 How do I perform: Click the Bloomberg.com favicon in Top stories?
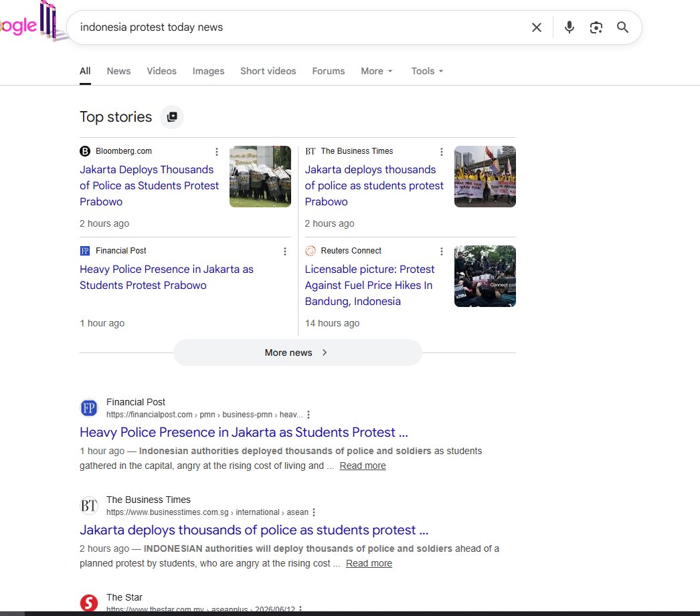85,151
